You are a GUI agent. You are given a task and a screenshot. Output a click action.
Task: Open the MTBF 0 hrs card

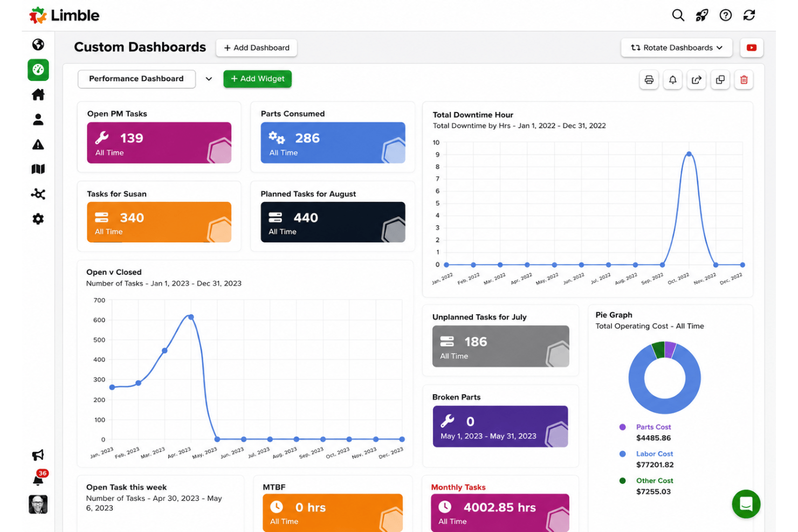pyautogui.click(x=333, y=513)
